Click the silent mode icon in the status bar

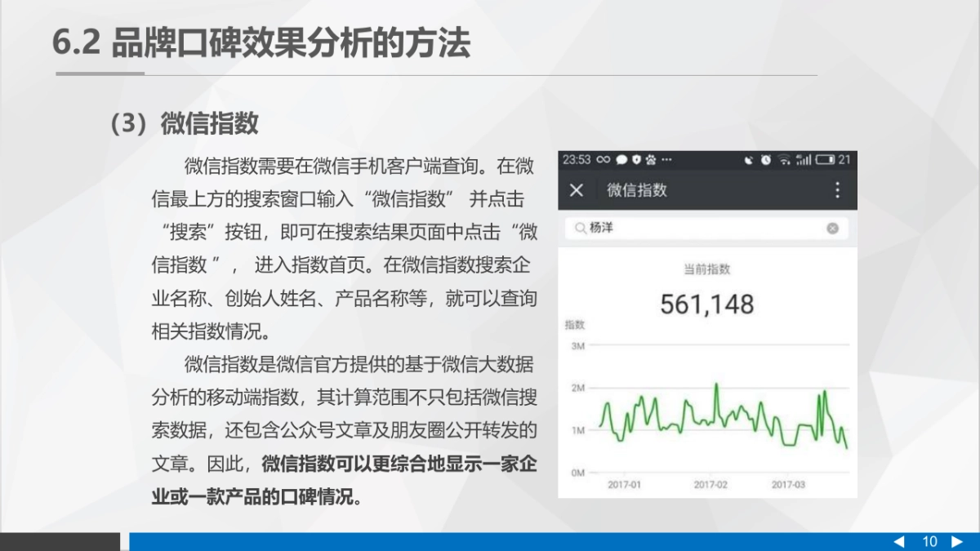click(750, 158)
